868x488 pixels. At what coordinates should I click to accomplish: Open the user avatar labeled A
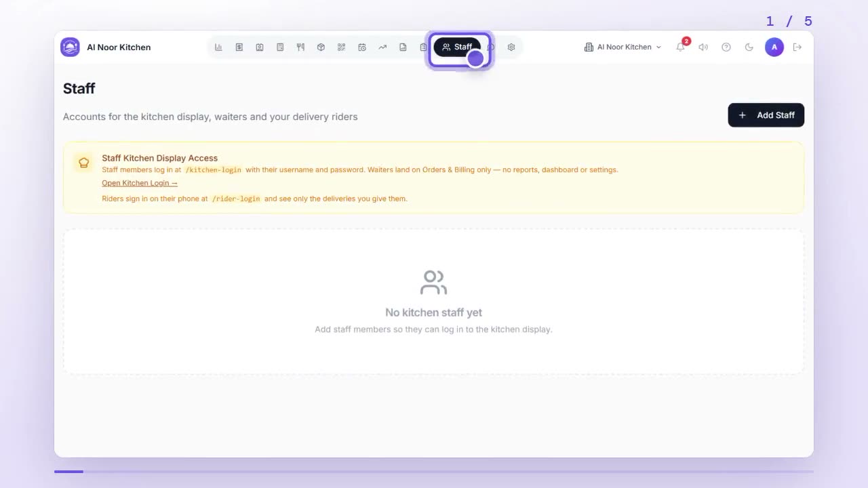point(774,47)
